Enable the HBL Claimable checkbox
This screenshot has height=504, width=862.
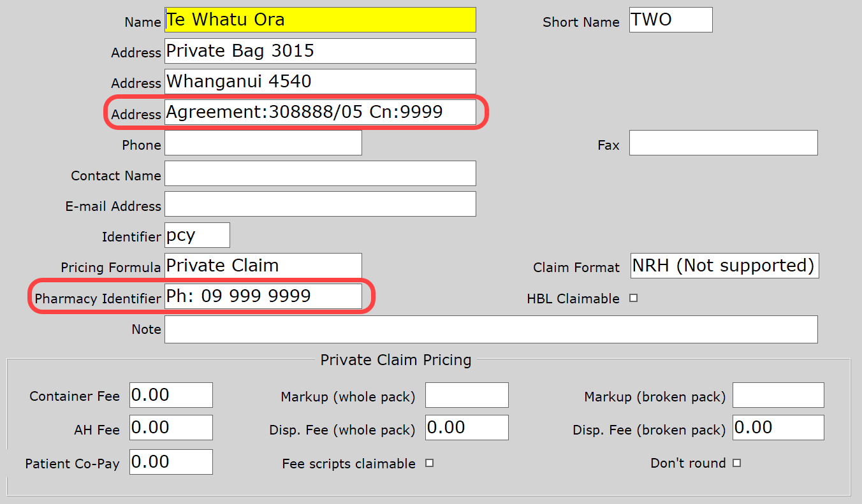click(x=633, y=298)
